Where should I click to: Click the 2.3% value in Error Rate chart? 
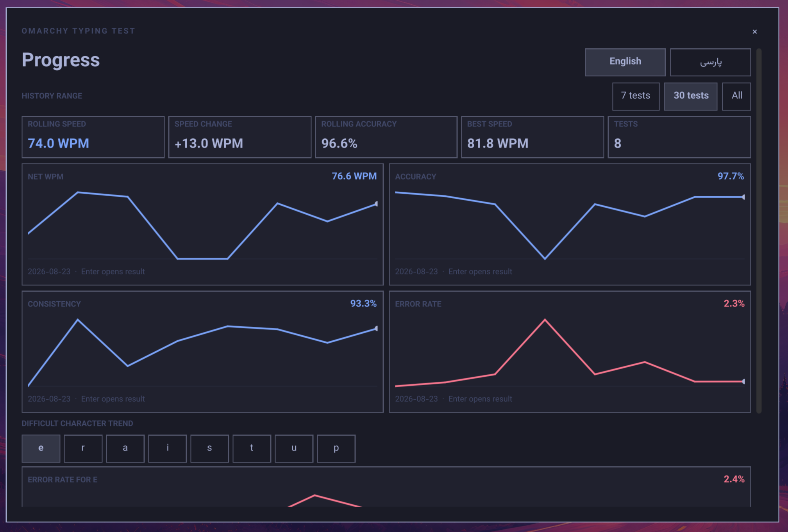pyautogui.click(x=734, y=304)
